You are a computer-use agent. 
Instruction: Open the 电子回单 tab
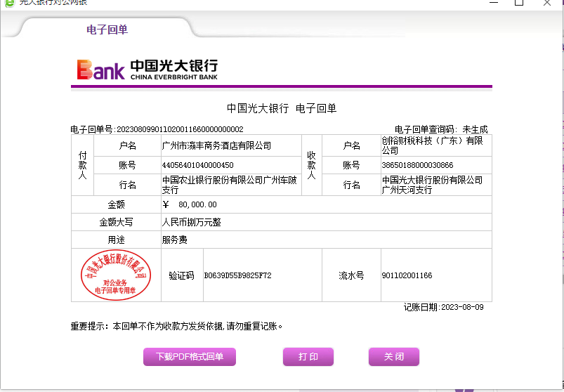pos(107,30)
